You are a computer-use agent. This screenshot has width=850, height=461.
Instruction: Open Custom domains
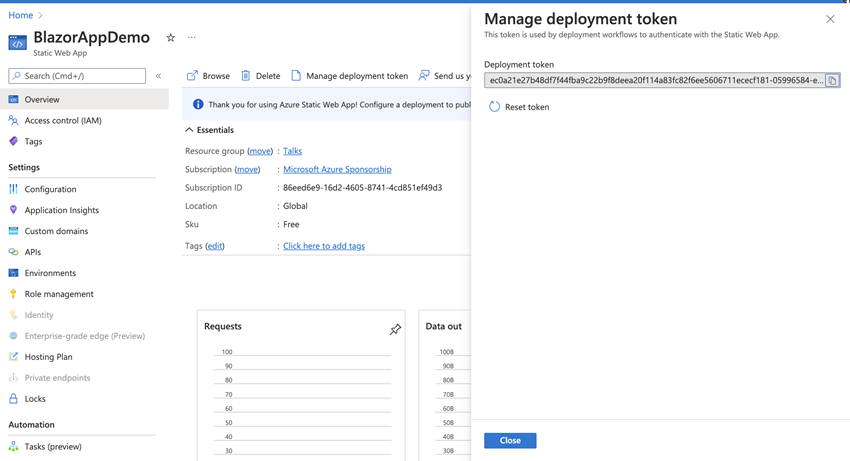(56, 231)
